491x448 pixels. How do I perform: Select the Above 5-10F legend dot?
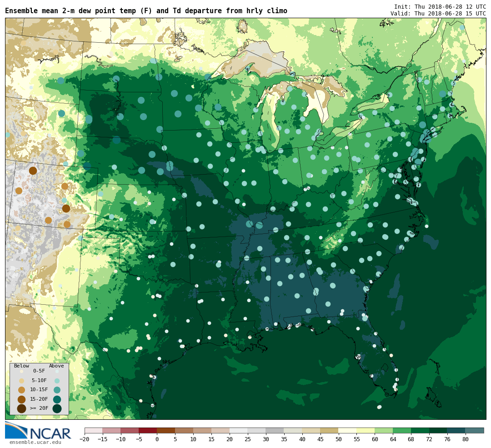(57, 381)
